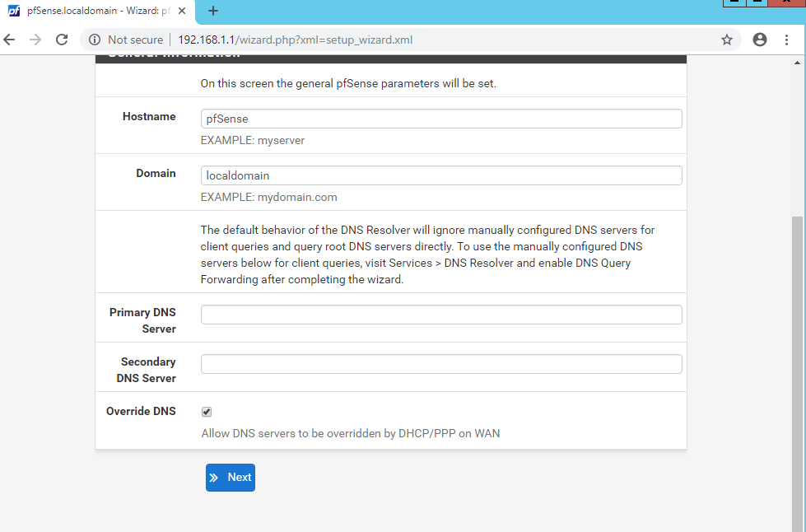
Task: Focus the Secondary DNS Server field
Action: tap(441, 364)
